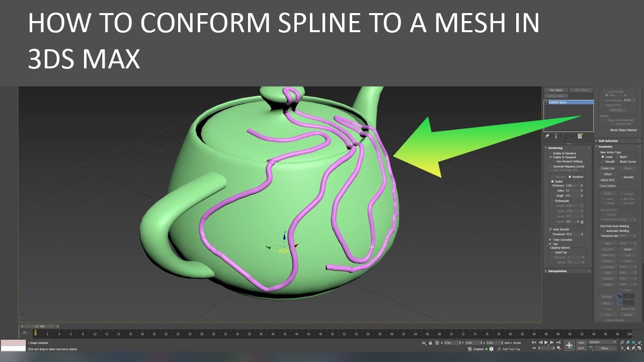Toggle the Cap checkbox

tap(550, 244)
